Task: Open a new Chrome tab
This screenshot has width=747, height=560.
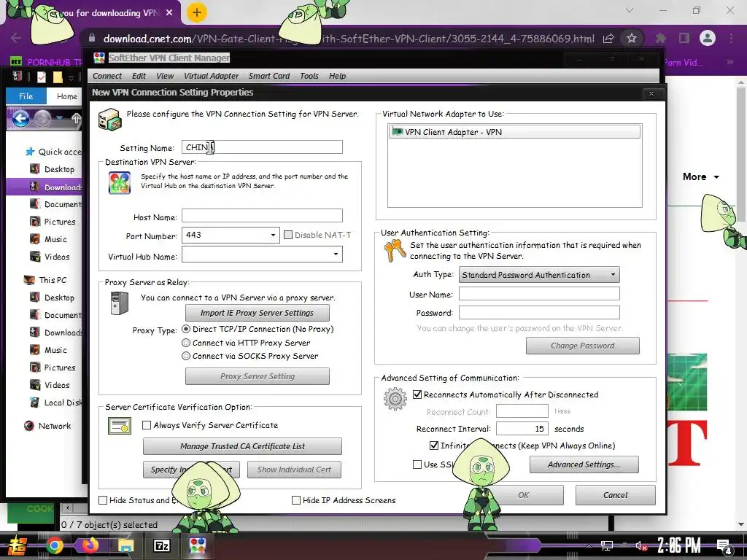Action: (x=197, y=12)
